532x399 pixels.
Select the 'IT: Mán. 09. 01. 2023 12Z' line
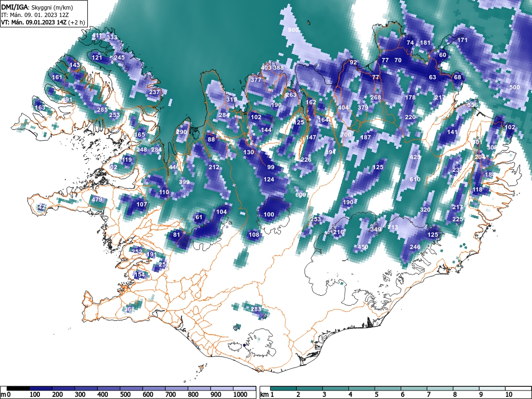pos(35,15)
